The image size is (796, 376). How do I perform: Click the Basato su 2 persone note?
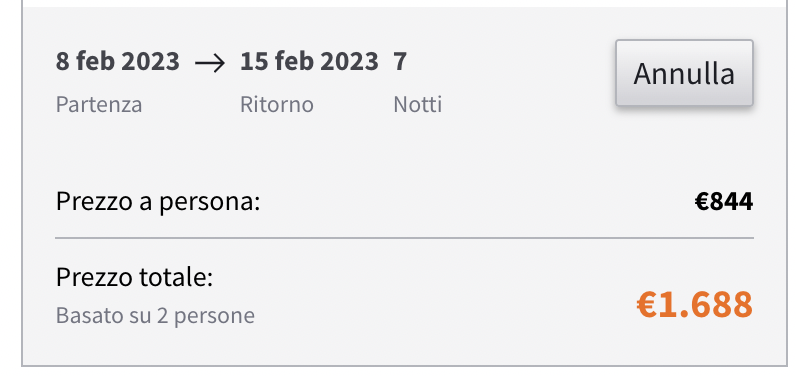[155, 316]
